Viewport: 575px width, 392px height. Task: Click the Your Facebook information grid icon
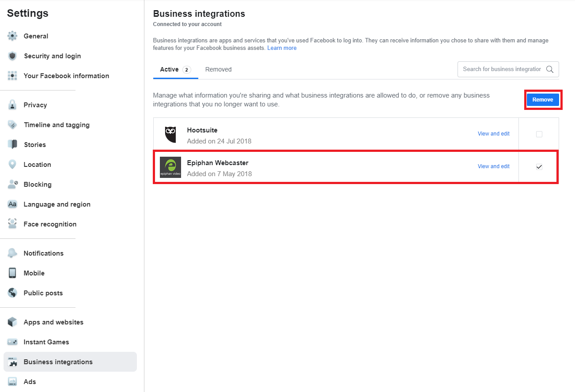click(x=12, y=76)
